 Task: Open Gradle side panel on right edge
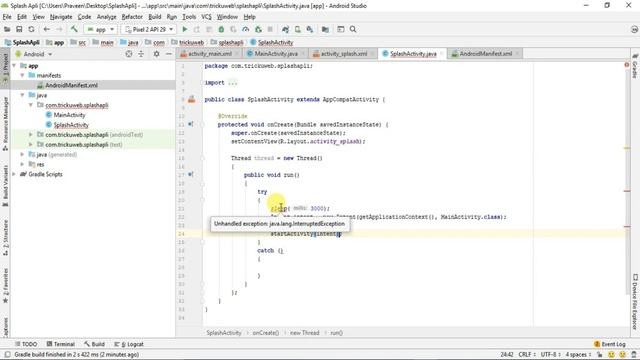pyautogui.click(x=635, y=65)
